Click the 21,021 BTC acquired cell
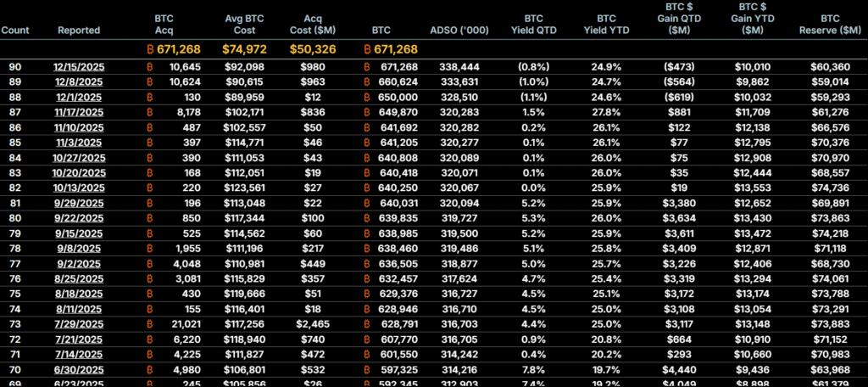 point(186,323)
